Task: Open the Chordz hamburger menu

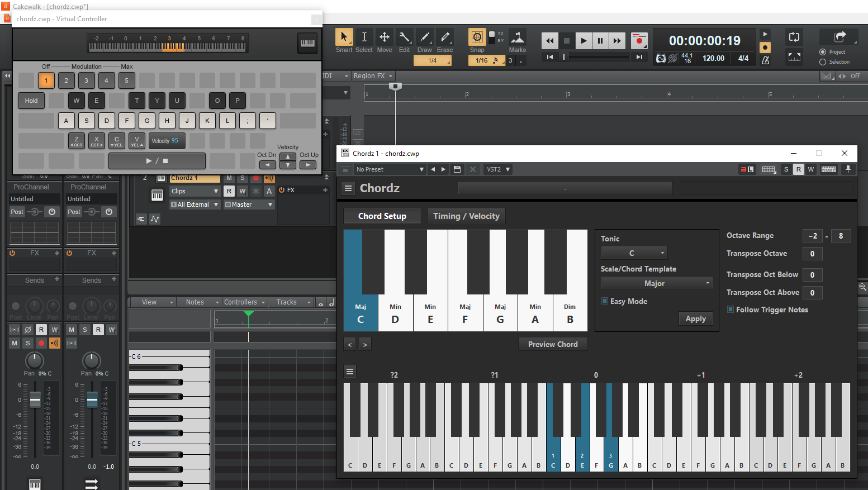Action: coord(348,188)
